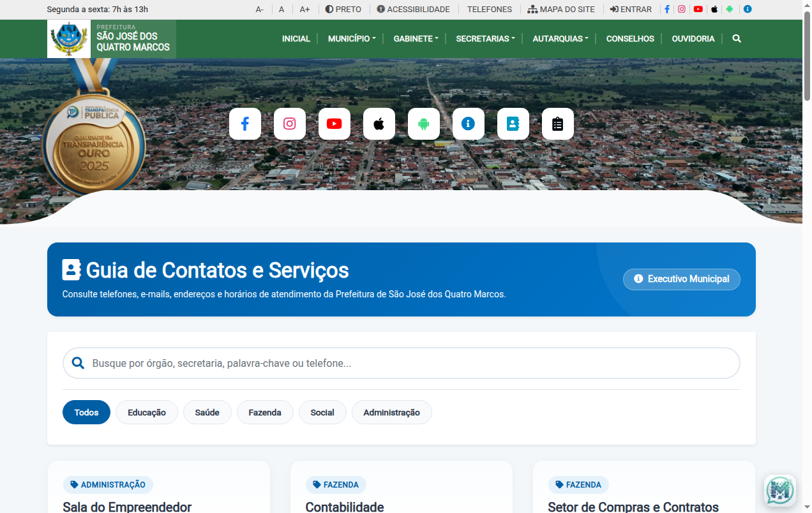Viewport: 812px width, 513px height.
Task: Open MAPA DO SITE
Action: point(561,10)
